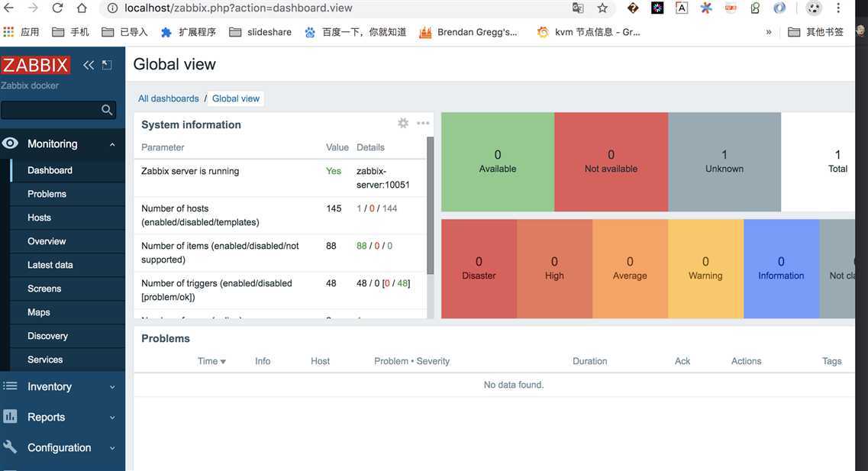Click the browser profile avatar icon
This screenshot has width=868, height=471.
(x=813, y=8)
